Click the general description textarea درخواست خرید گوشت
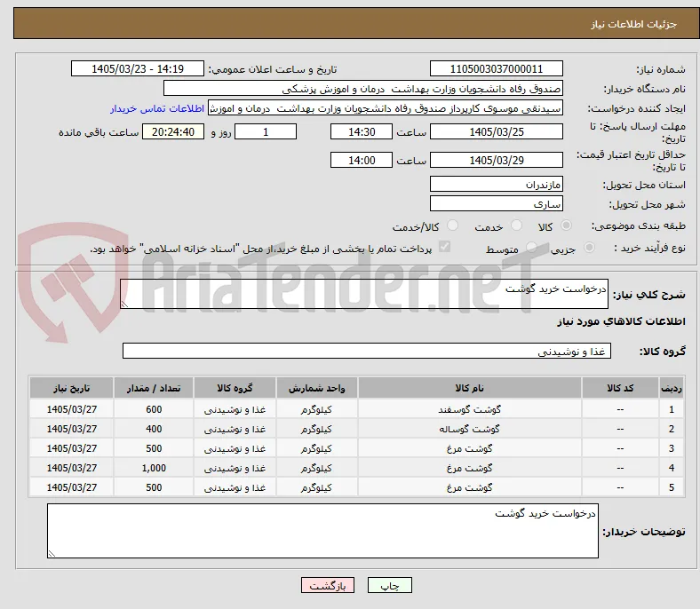 (x=364, y=294)
